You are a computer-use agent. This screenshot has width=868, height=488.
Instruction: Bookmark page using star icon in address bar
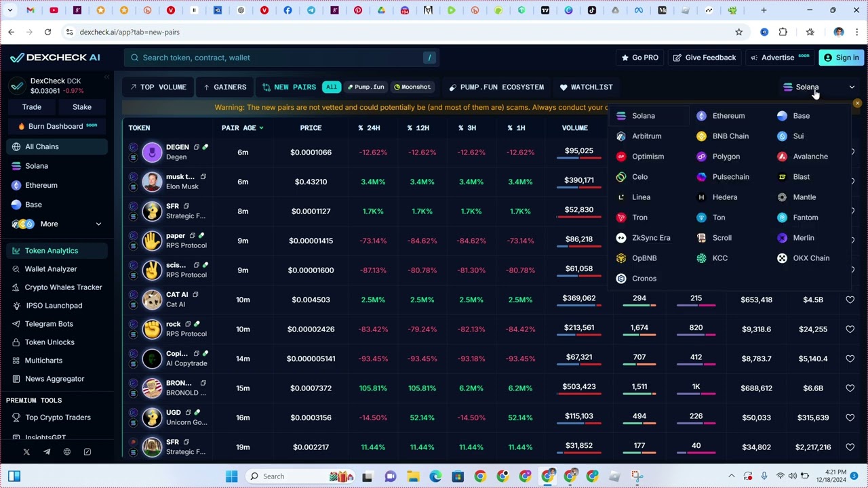(x=738, y=32)
